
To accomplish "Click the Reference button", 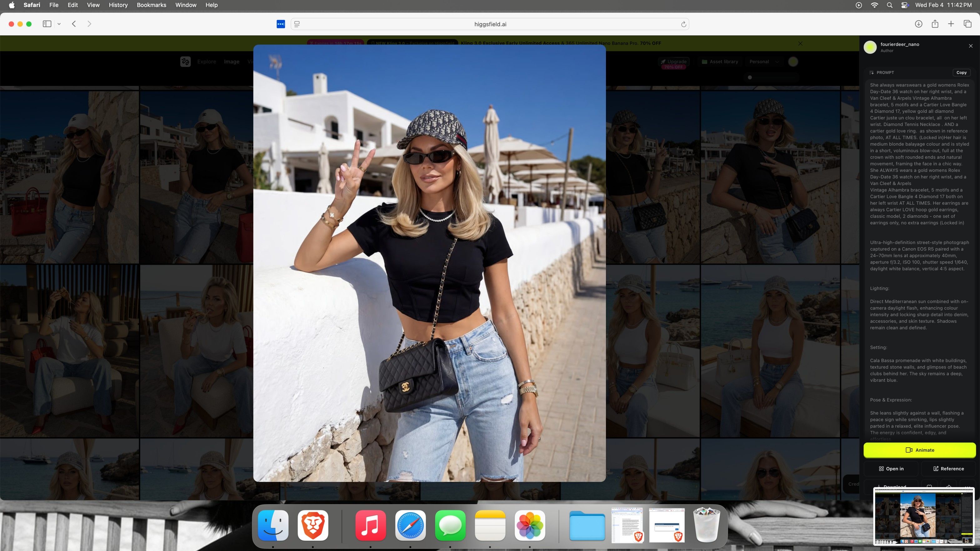I will (948, 469).
